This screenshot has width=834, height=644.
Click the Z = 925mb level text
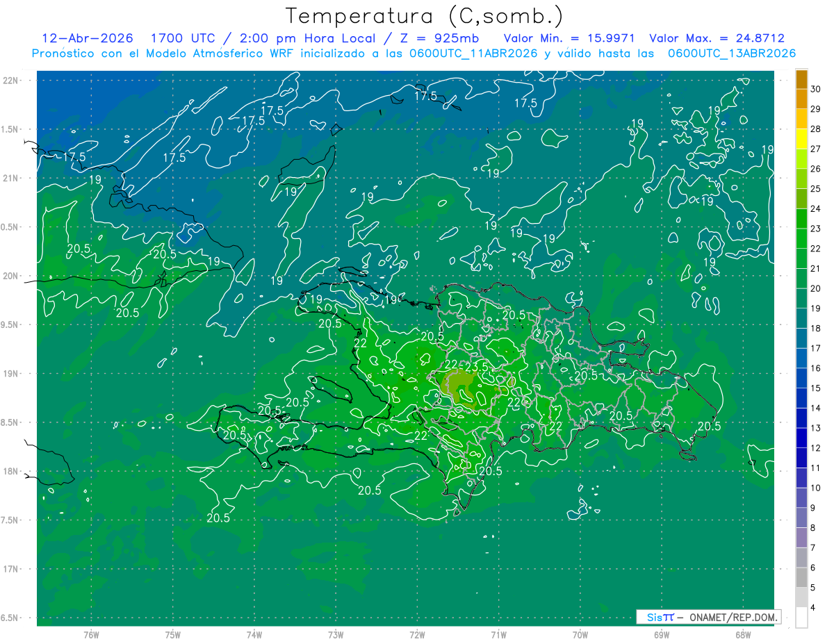pos(441,38)
